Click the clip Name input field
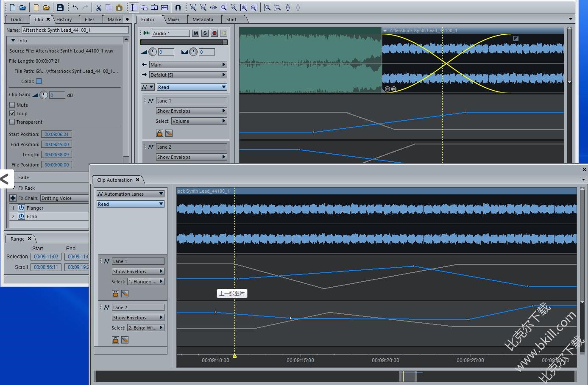Screen dimensions: 588x385 pyautogui.click(x=75, y=30)
